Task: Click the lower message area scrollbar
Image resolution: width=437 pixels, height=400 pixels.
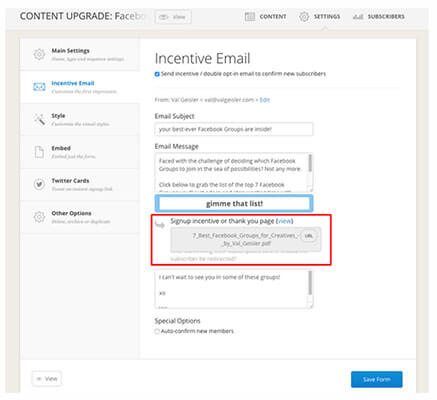Action: tap(310, 283)
